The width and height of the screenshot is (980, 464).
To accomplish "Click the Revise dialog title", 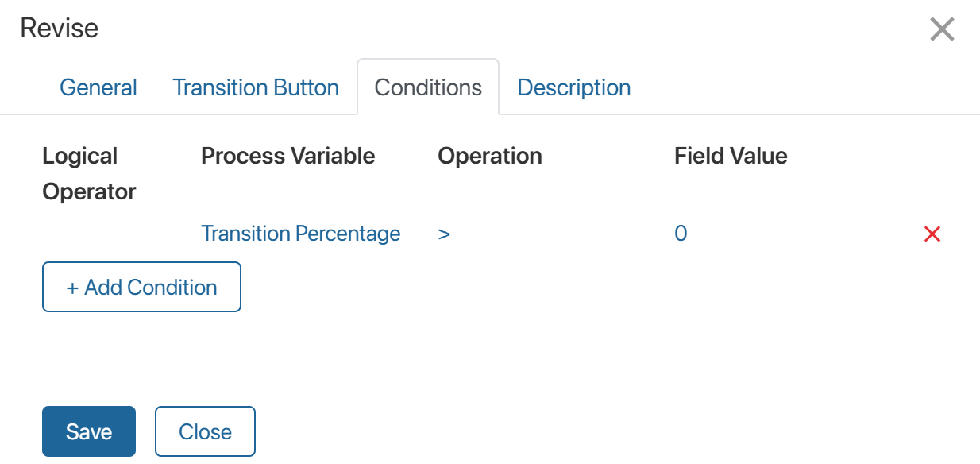I will pos(60,29).
